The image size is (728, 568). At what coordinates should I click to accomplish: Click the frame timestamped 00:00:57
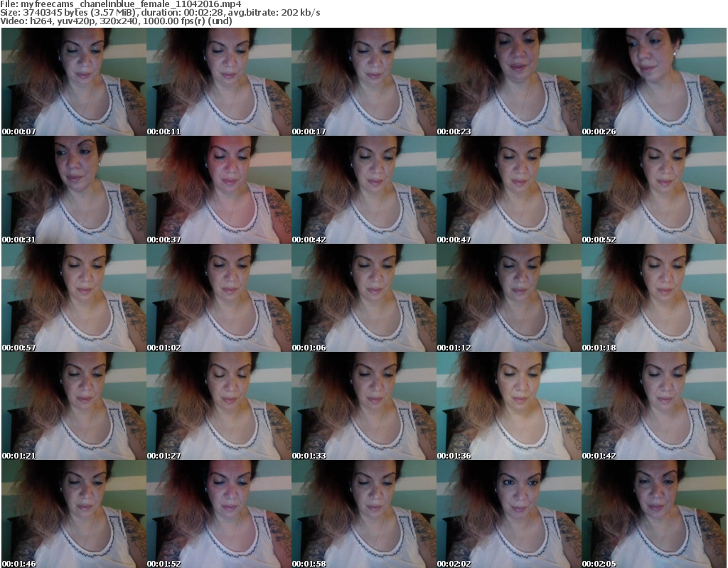(73, 298)
